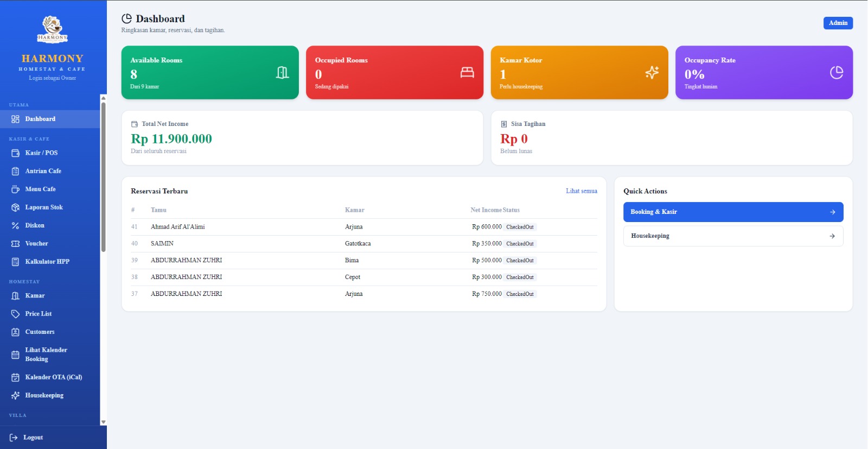Click the sidebar scrollbar down arrow
The image size is (868, 449).
[103, 422]
